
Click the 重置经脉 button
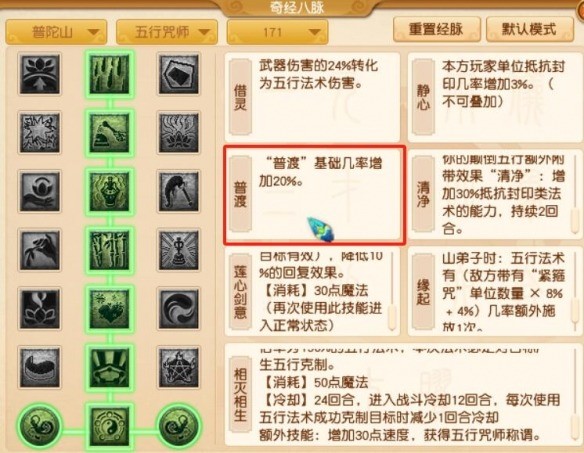click(x=437, y=29)
